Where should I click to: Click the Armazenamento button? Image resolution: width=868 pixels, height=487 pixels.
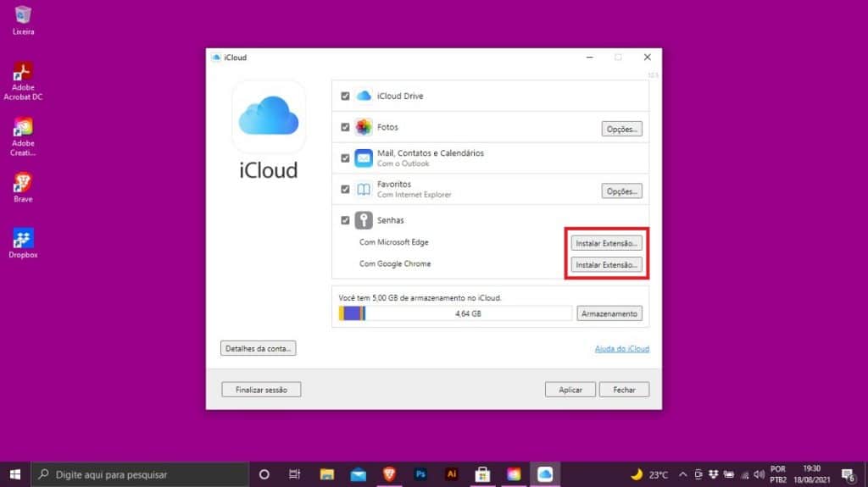tap(609, 313)
